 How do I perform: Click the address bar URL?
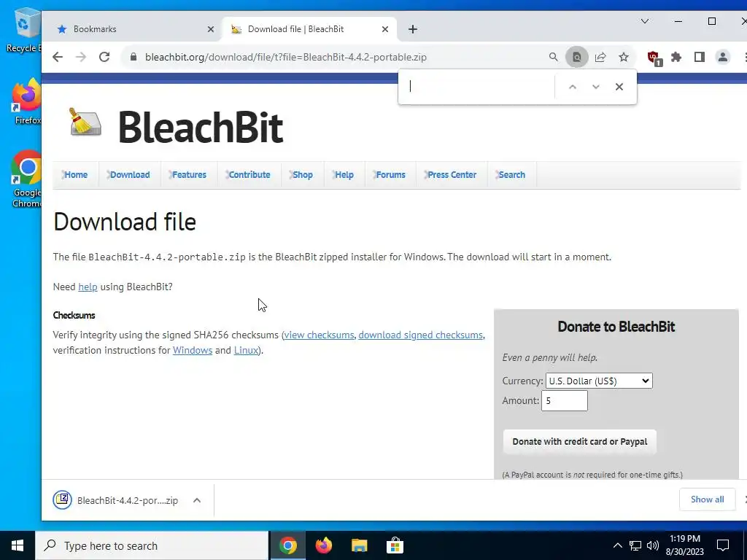(286, 57)
